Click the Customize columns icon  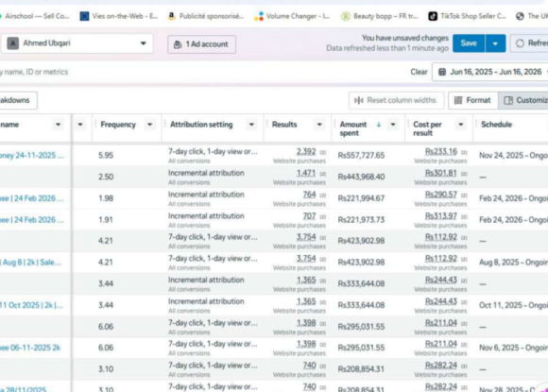point(508,101)
